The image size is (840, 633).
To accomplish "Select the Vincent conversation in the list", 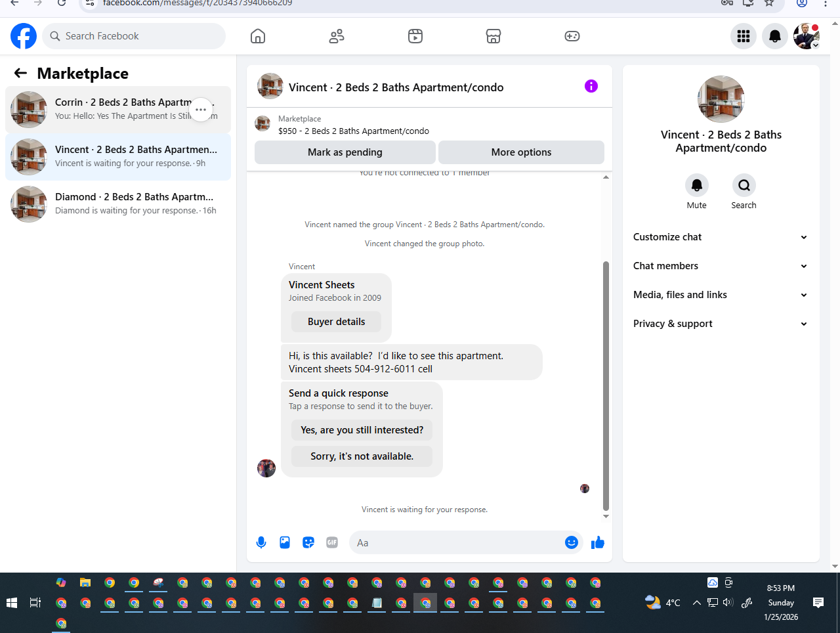I will tap(118, 157).
